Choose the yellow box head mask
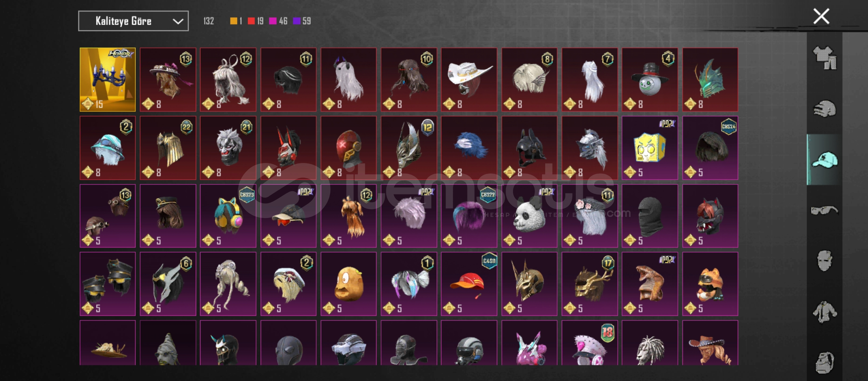The height and width of the screenshot is (381, 868). click(x=650, y=148)
